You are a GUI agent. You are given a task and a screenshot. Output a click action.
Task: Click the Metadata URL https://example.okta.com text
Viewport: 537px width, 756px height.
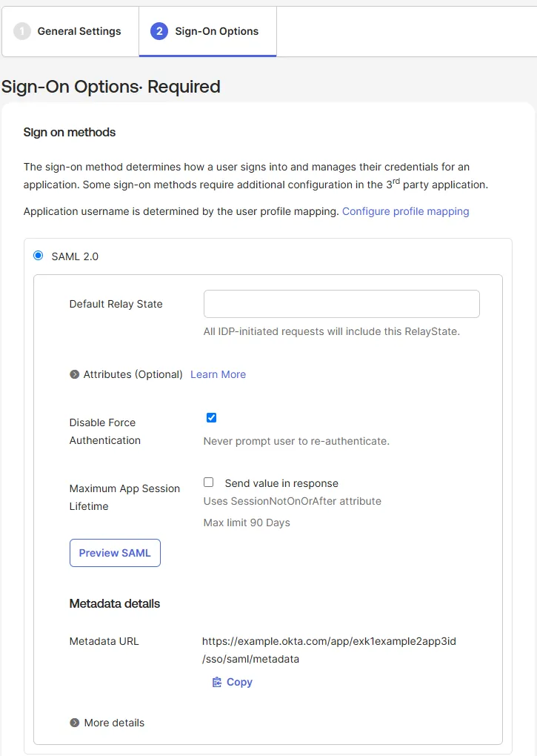tap(329, 650)
